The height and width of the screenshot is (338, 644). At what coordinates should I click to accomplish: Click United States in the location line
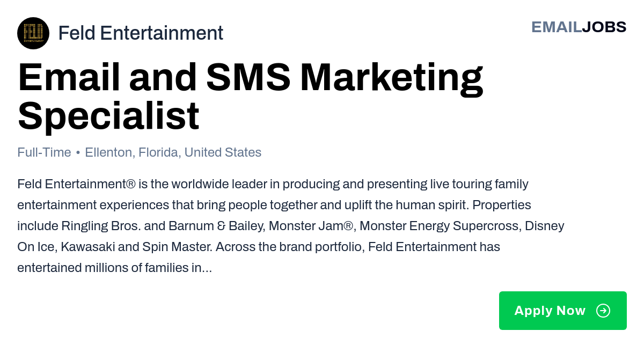click(223, 152)
